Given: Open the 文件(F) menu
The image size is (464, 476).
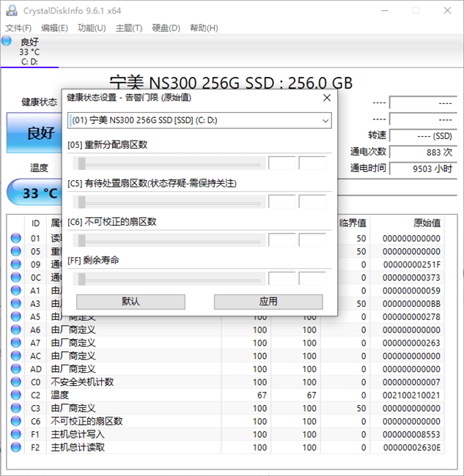Looking at the screenshot, I should 19,28.
